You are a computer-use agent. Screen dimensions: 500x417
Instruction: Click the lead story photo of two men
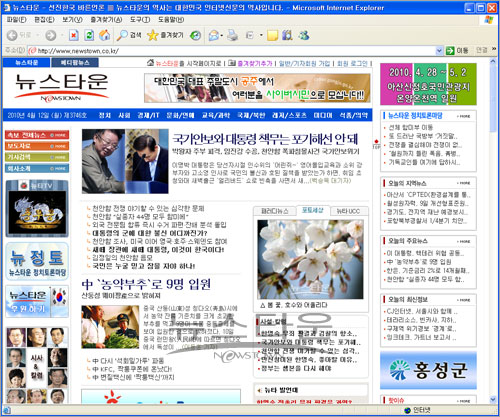pos(125,161)
